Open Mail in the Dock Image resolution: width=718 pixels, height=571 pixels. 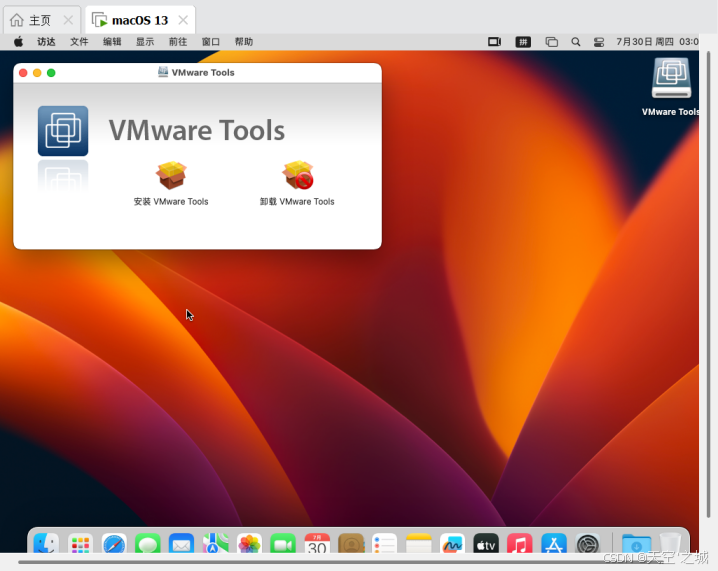tap(181, 544)
